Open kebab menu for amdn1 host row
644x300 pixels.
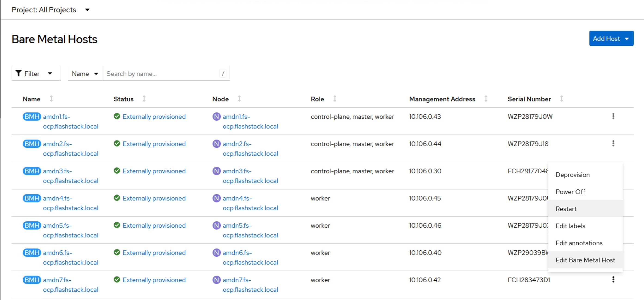(613, 116)
